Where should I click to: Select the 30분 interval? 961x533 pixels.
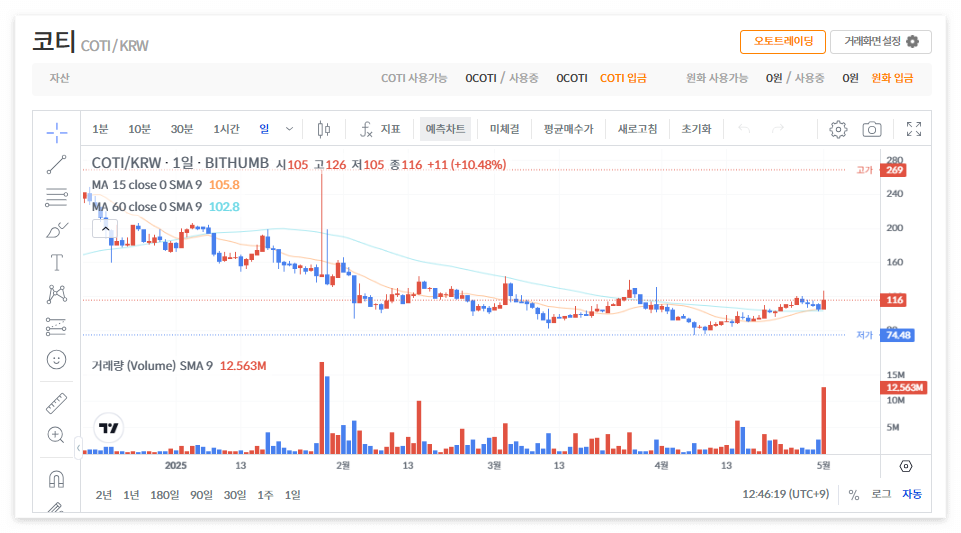tap(181, 129)
